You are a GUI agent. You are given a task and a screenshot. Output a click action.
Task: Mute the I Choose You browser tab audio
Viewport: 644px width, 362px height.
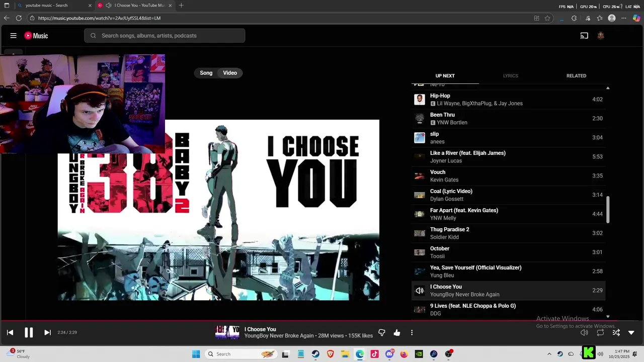108,6
